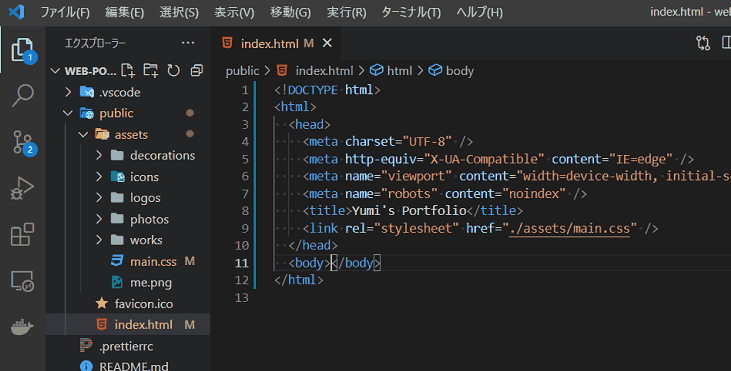Open the 表示(V) menu
This screenshot has height=371, width=731.
pos(234,12)
